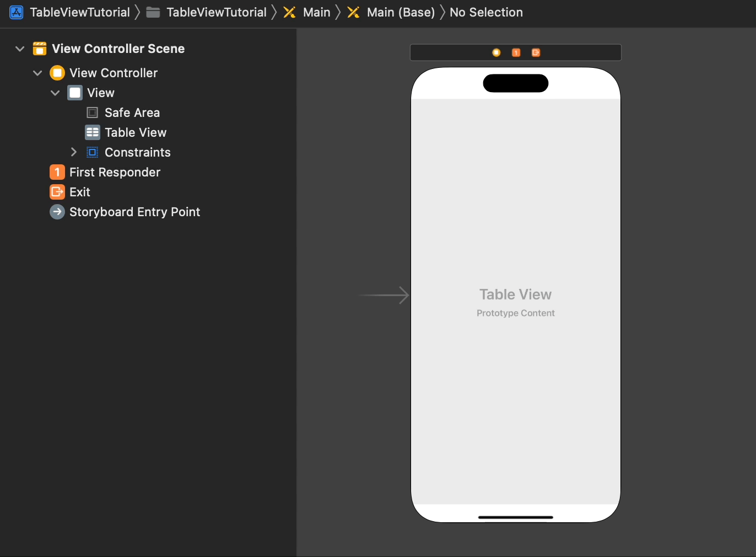Click the View square icon in outline
This screenshot has height=557, width=756.
[75, 93]
